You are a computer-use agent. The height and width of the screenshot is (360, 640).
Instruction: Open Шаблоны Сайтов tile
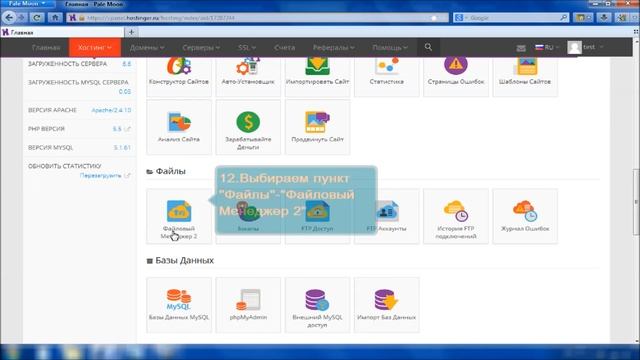click(525, 76)
